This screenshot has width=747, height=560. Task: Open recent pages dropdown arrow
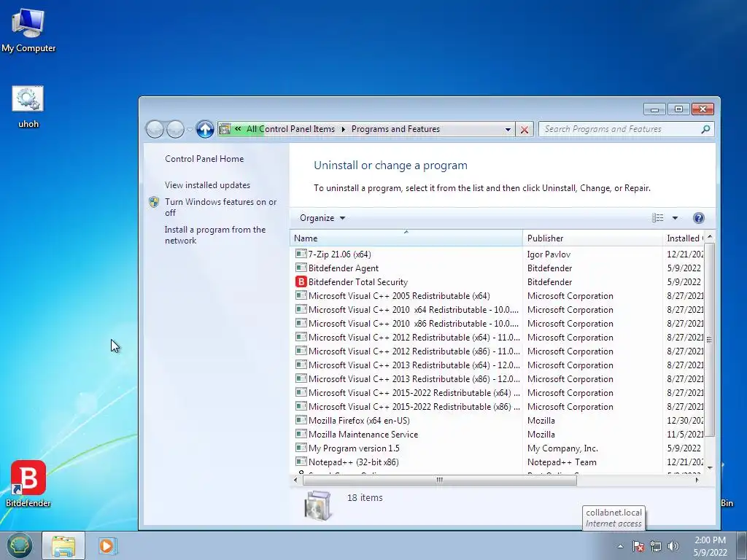click(190, 130)
